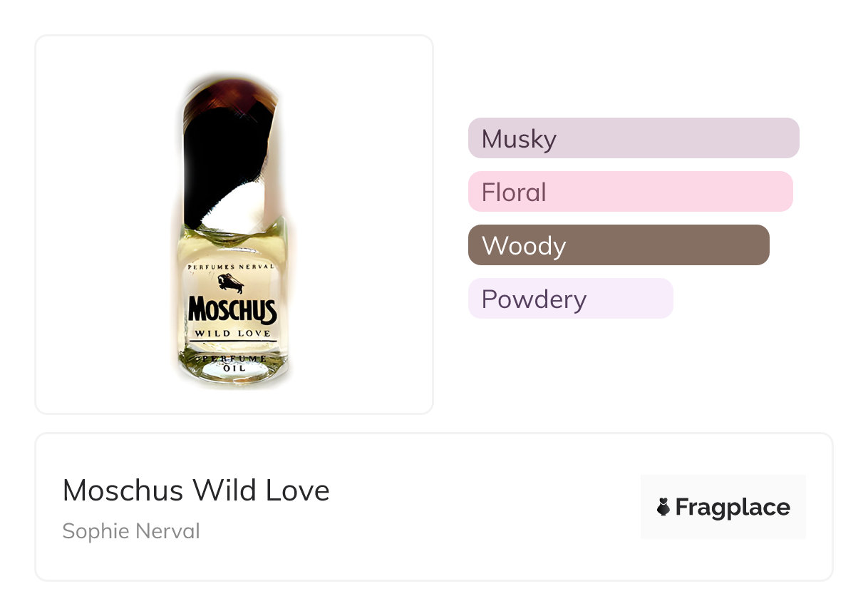
Task: Click the Fragplace flower logo icon
Action: tap(663, 507)
